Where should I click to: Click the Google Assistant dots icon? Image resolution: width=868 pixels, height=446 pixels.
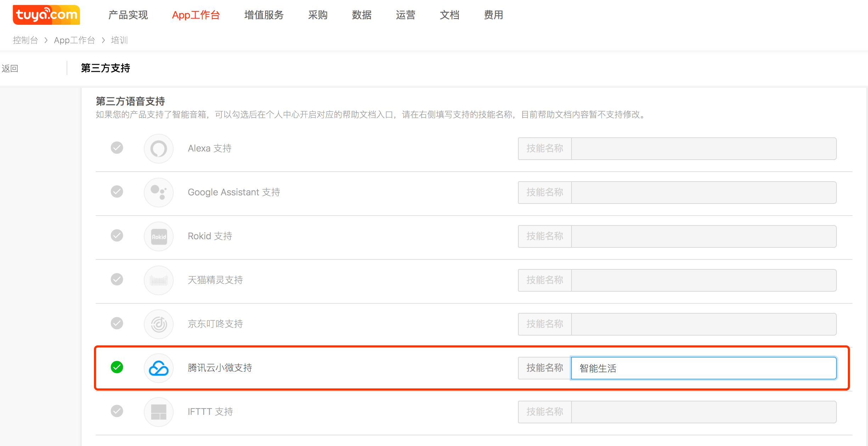(x=159, y=192)
